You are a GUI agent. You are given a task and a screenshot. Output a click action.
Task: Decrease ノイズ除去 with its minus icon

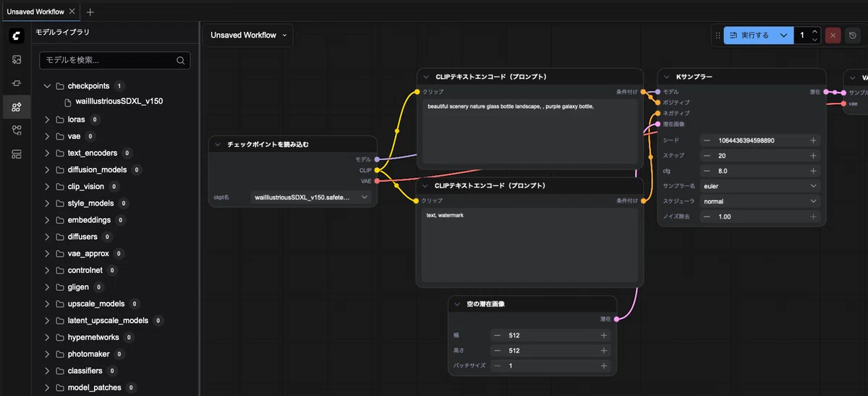coord(707,216)
